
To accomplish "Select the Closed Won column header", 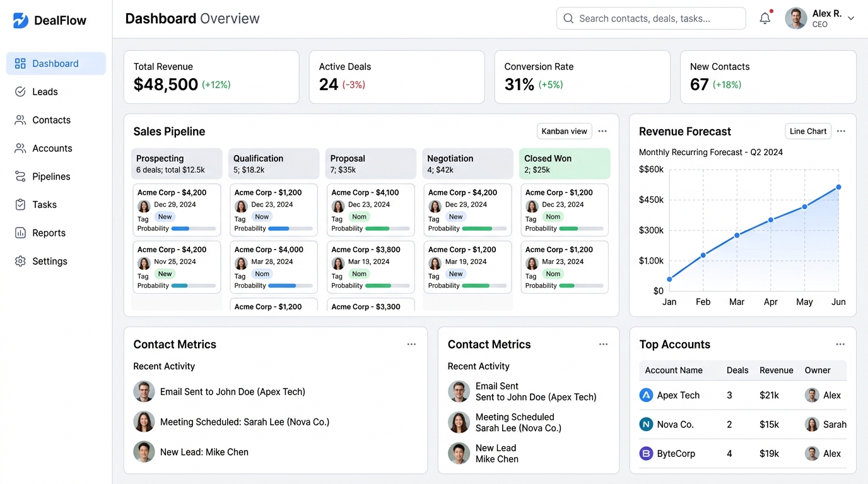I will click(x=565, y=164).
